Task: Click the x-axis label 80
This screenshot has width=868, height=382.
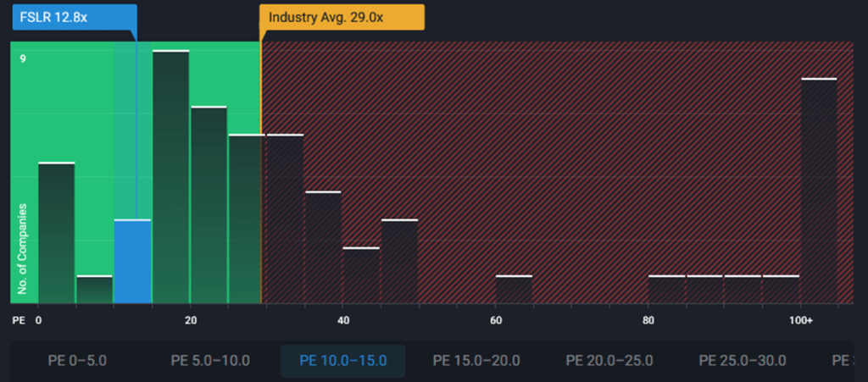Action: point(648,320)
